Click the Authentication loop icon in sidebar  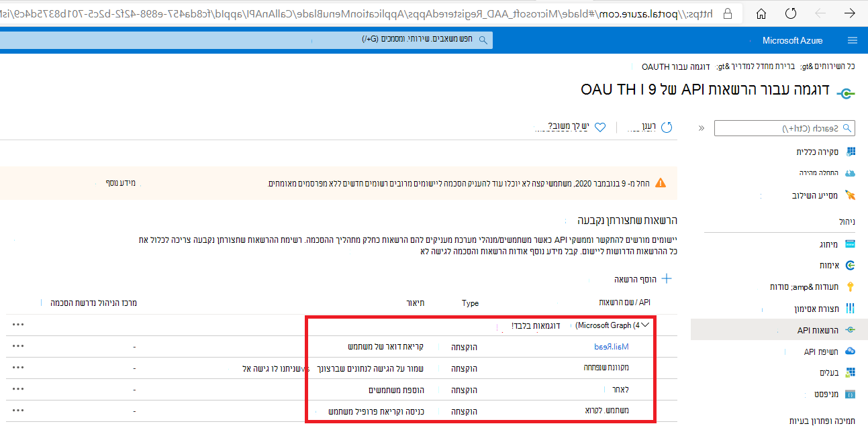coord(851,266)
